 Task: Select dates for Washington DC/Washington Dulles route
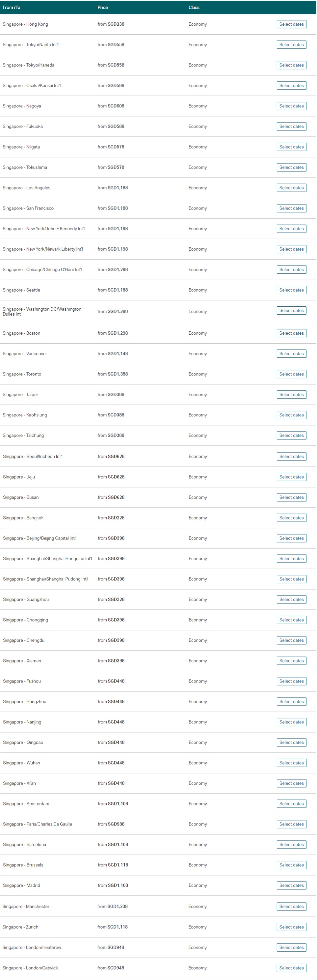coord(291,310)
